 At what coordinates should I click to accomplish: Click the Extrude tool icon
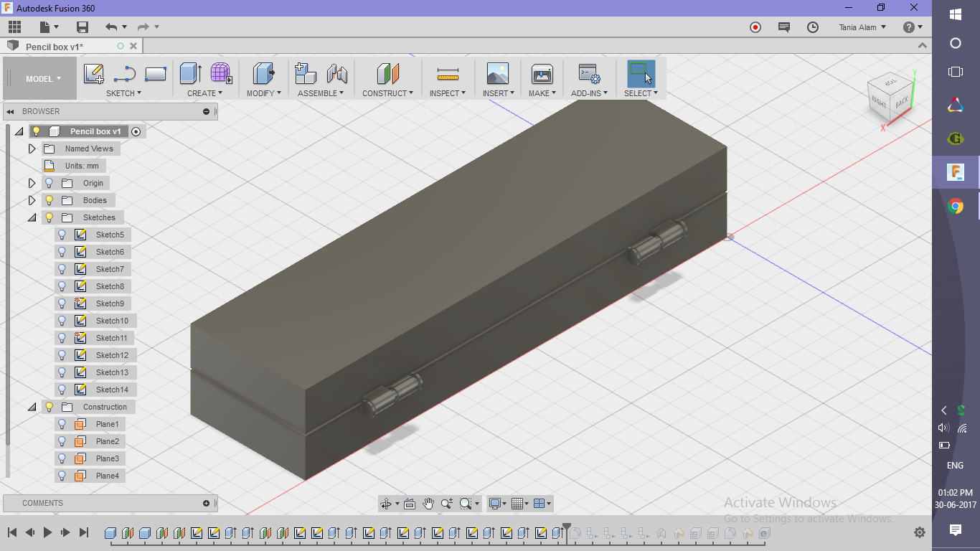click(x=190, y=73)
